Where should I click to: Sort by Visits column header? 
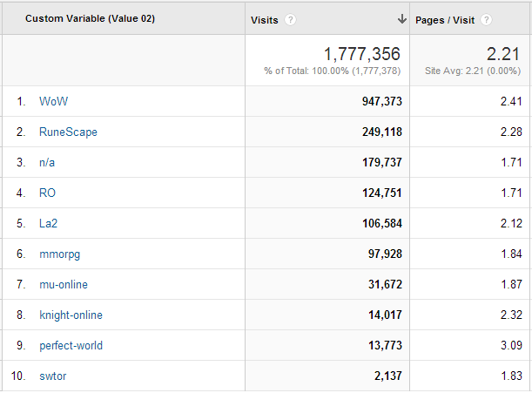(x=265, y=20)
